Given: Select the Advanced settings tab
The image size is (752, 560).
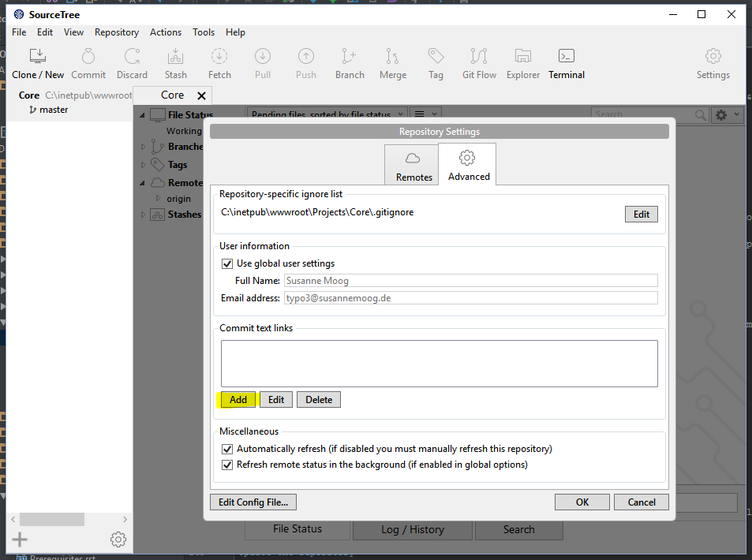Looking at the screenshot, I should click(x=467, y=165).
